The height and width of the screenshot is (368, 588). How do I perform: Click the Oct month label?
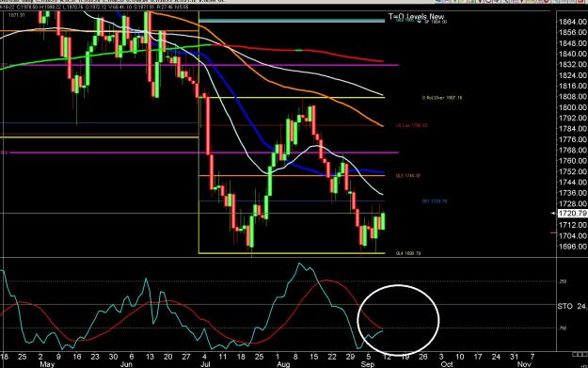[x=447, y=364]
